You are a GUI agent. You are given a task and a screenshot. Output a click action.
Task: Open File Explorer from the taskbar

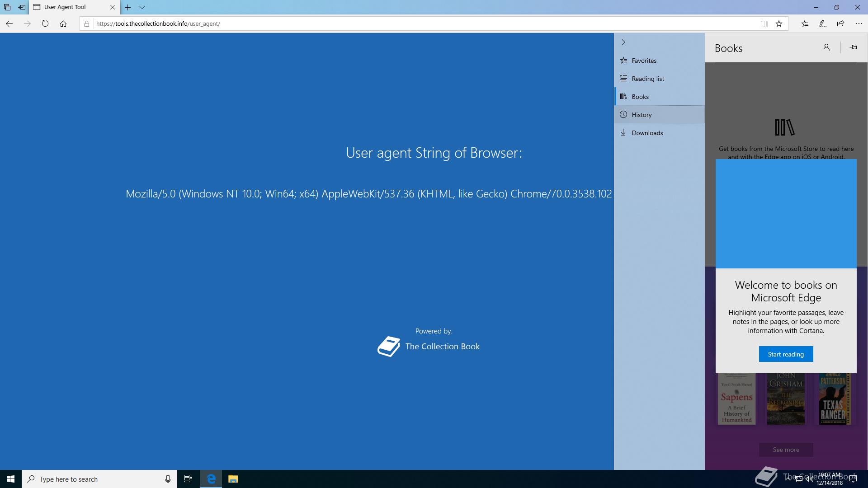click(233, 479)
